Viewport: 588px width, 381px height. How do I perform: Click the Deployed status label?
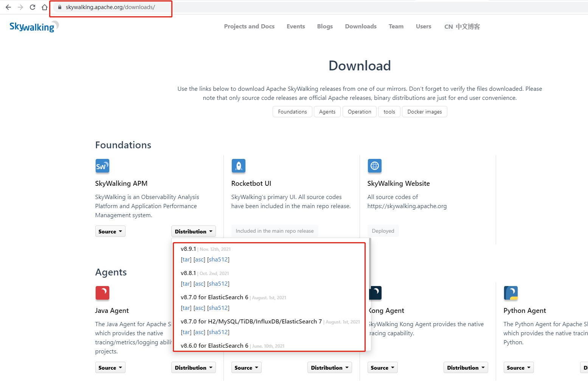click(383, 231)
